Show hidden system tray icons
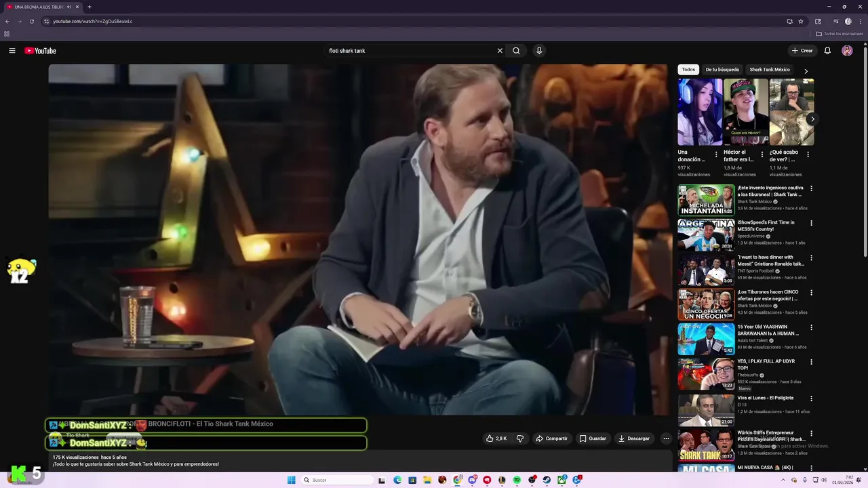The height and width of the screenshot is (488, 868). click(783, 480)
